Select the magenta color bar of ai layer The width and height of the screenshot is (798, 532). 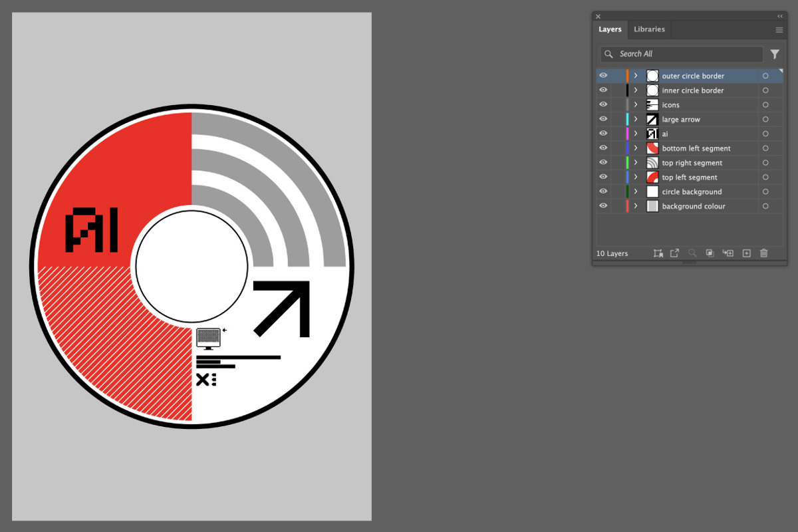(627, 134)
